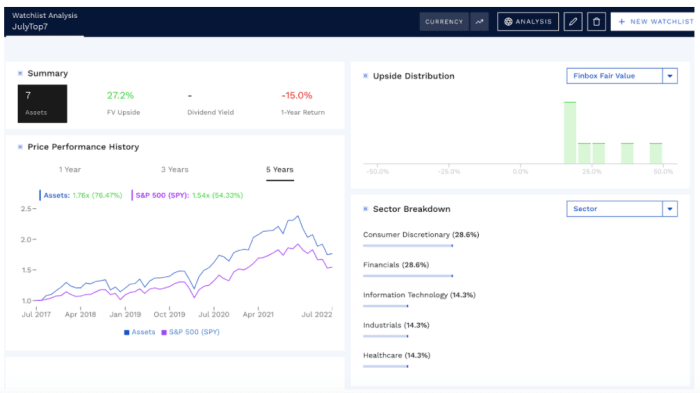Image resolution: width=700 pixels, height=393 pixels.
Task: Open the Finbox Fair Value dropdown
Action: coord(622,76)
